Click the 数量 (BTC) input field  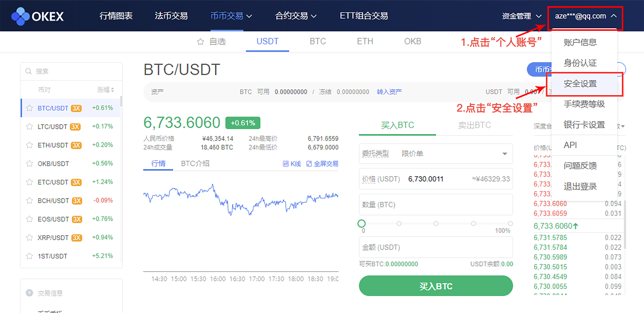tap(436, 205)
